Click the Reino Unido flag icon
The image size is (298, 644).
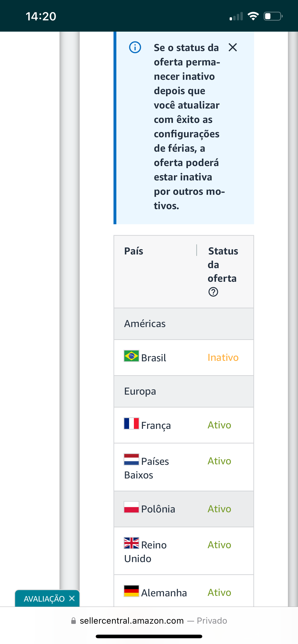[x=131, y=543]
